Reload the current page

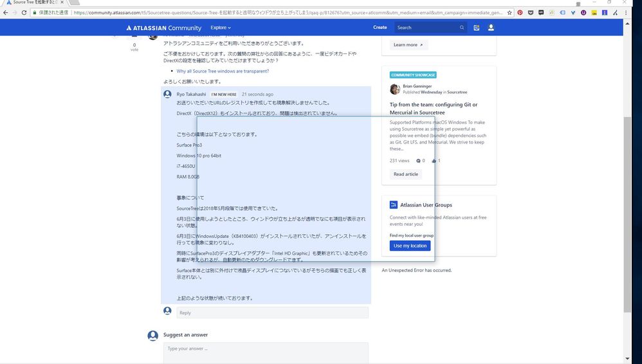pyautogui.click(x=24, y=13)
